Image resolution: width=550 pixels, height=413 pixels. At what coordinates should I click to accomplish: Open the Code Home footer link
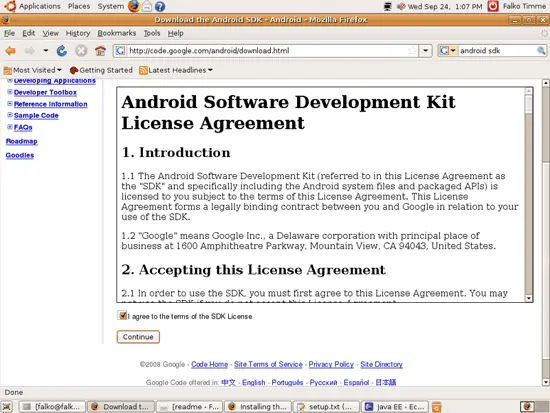tap(209, 364)
